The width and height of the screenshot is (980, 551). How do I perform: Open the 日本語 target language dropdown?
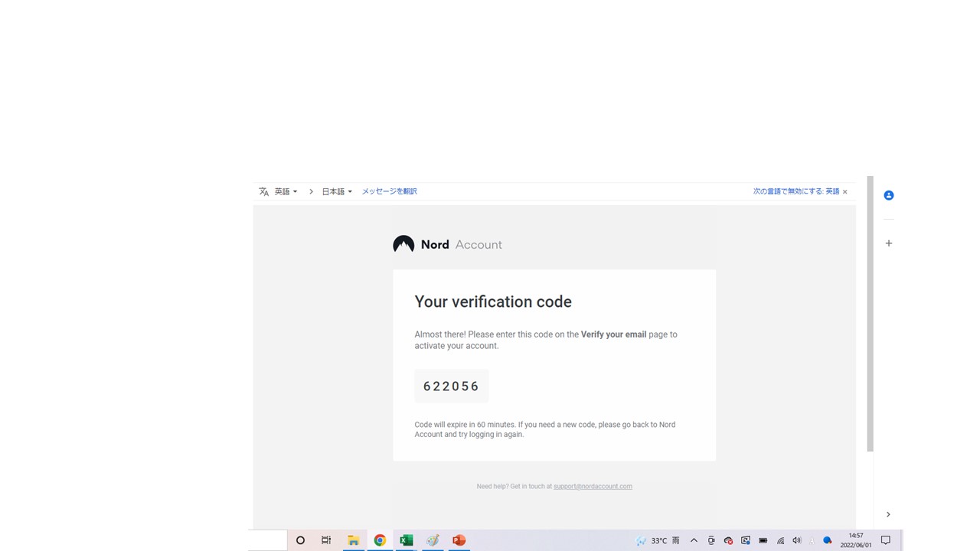336,191
